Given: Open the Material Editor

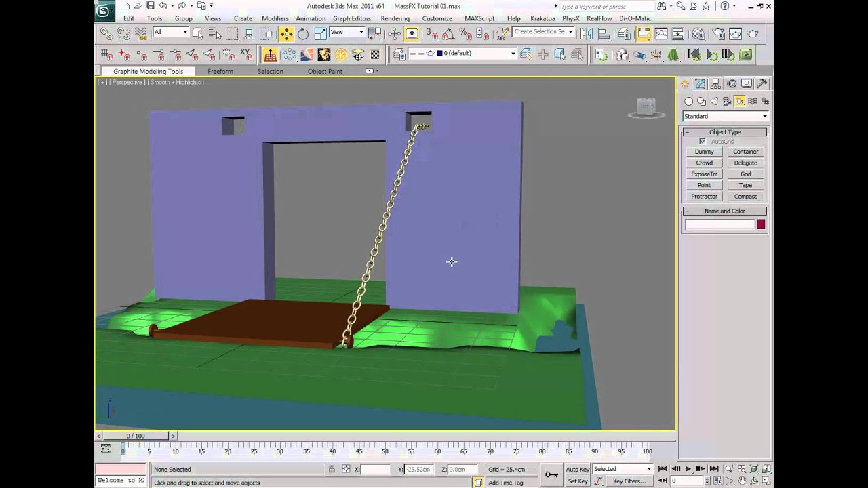Looking at the screenshot, I should [698, 34].
